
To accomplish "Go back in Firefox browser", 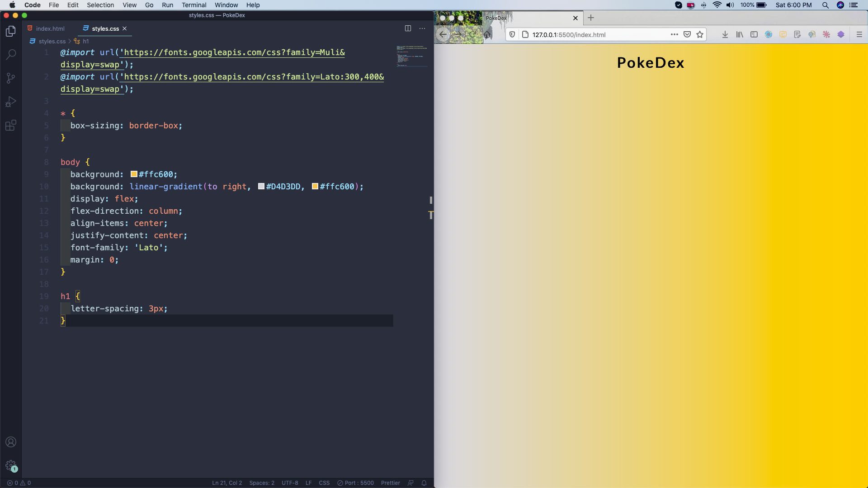I will click(x=443, y=34).
